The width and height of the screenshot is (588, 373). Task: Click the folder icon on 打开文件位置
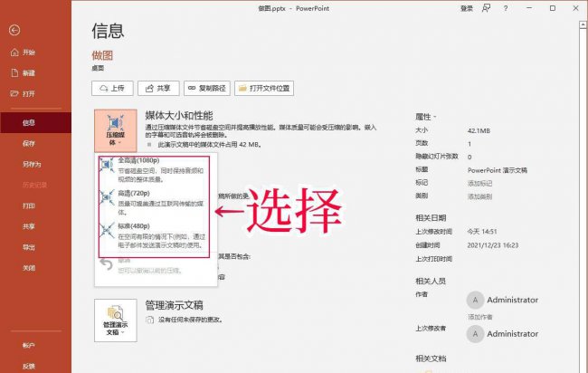tap(242, 88)
